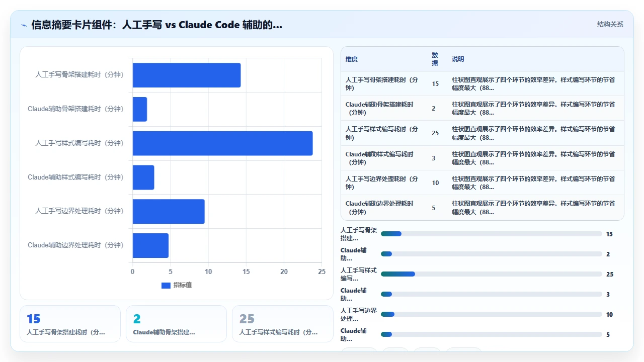Click the chart bar for Claude辅助骨架搭建耗时

pos(140,109)
